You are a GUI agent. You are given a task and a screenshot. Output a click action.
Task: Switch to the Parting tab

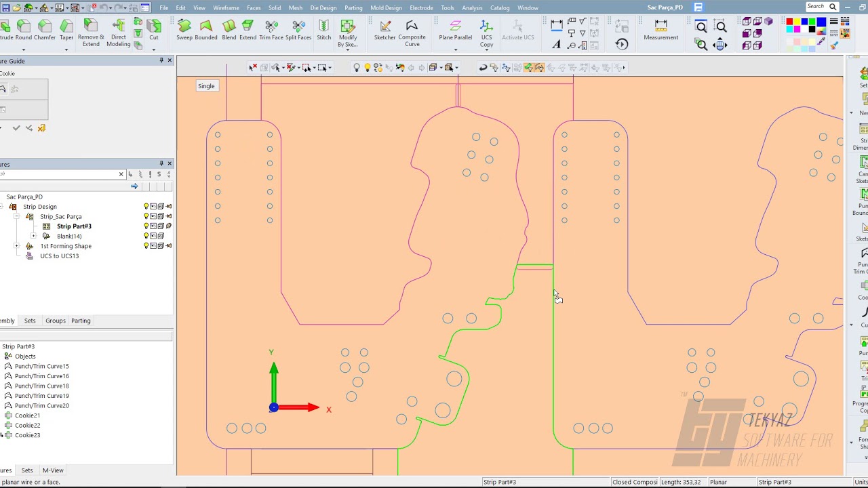[x=81, y=321]
